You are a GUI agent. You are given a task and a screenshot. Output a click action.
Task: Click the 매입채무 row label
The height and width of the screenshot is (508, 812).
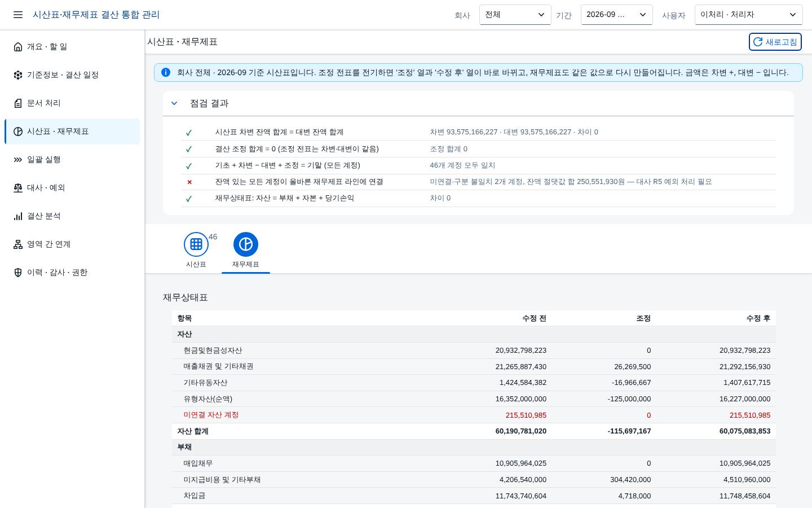198,463
